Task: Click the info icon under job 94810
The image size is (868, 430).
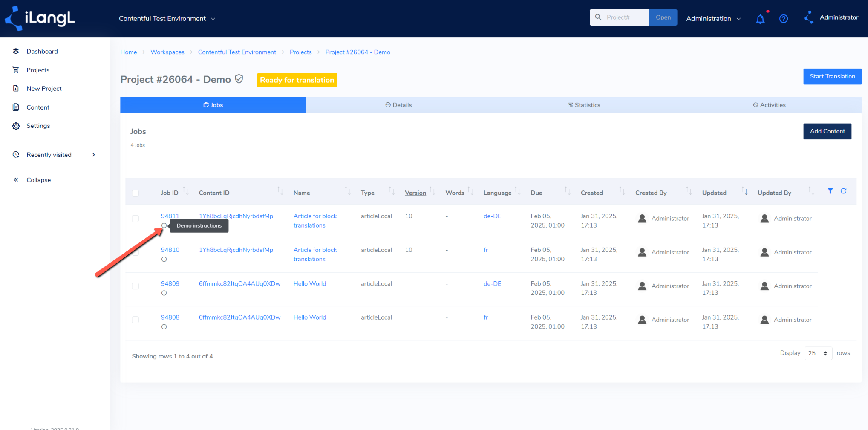Action: [164, 259]
